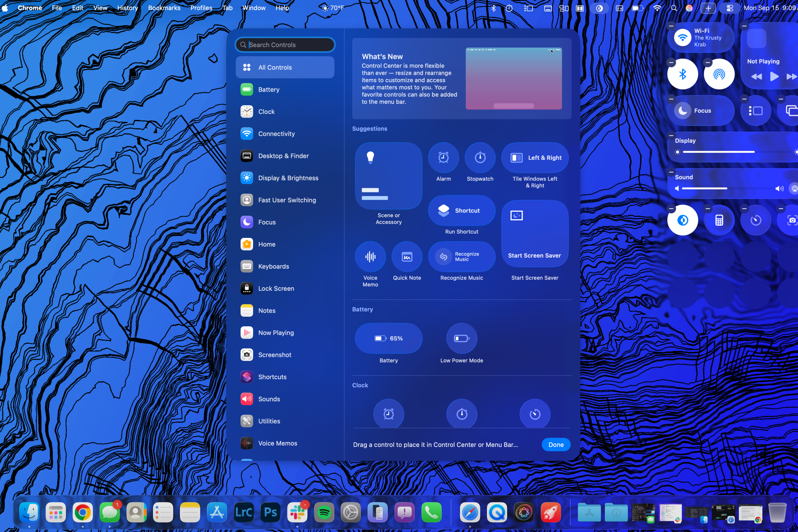The image size is (798, 532).
Task: Select the Voice Memo control
Action: coord(370,257)
